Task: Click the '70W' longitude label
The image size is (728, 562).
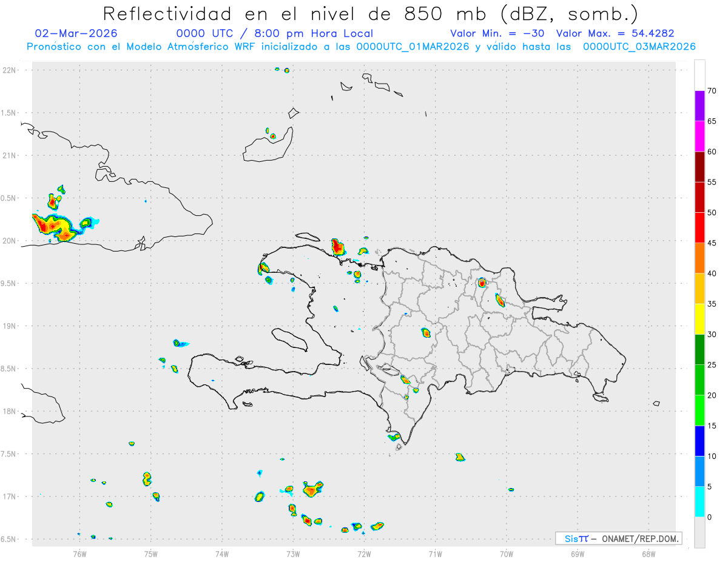Action: (x=507, y=553)
